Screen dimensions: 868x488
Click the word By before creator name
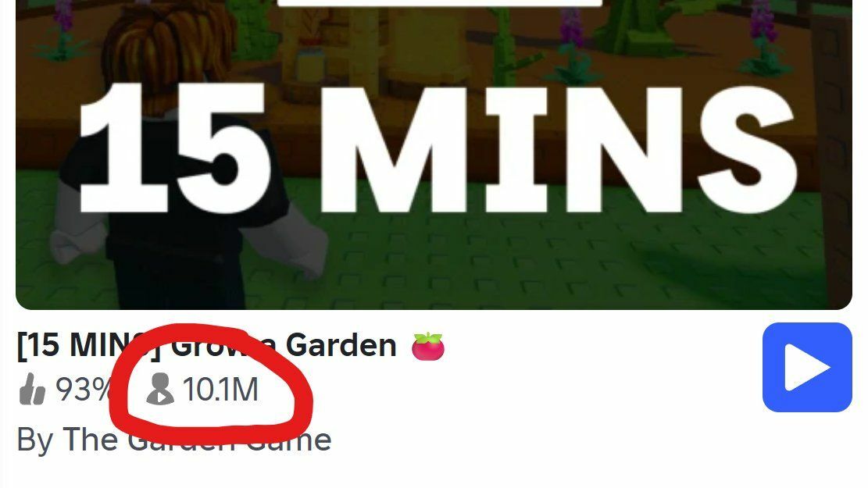coord(35,441)
